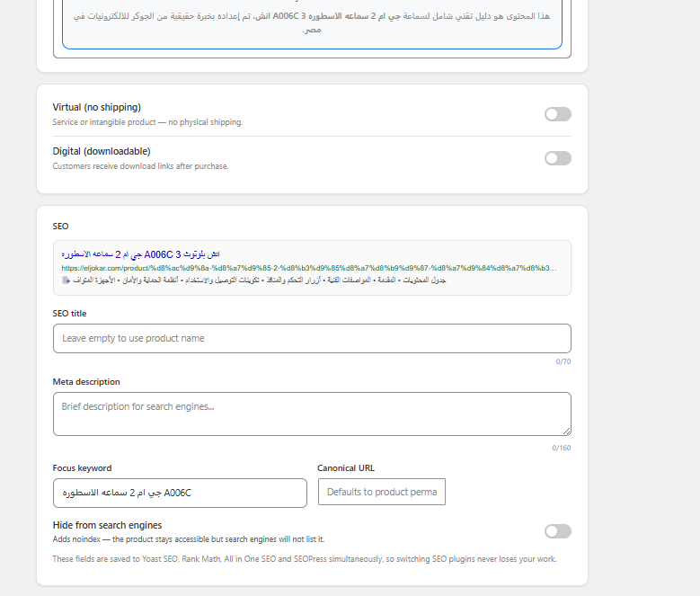Turn on Hide from search engines switch
The width and height of the screenshot is (700, 596).
coord(558,531)
